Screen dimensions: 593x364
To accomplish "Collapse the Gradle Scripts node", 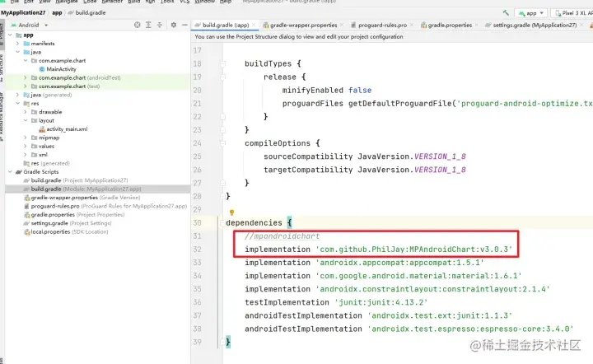I will pos(10,172).
